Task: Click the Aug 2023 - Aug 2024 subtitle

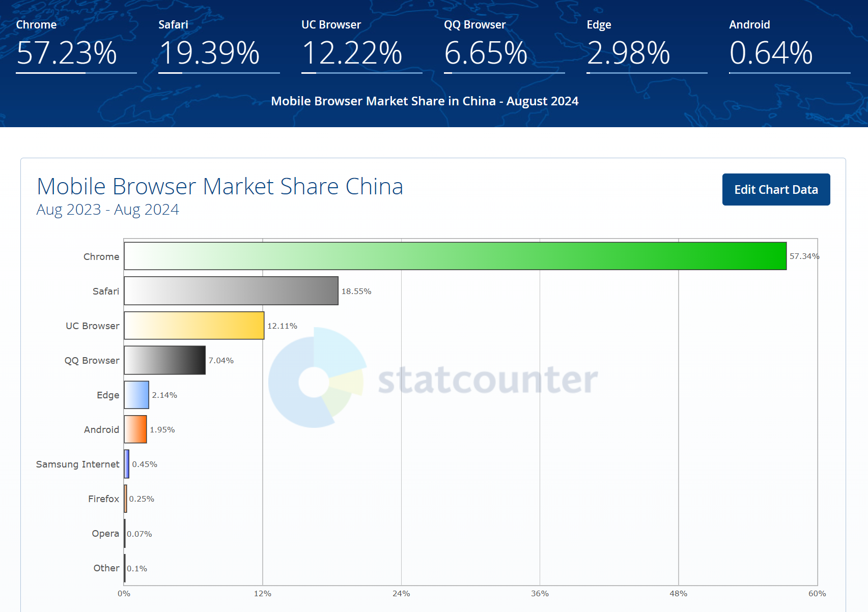Action: 108,210
